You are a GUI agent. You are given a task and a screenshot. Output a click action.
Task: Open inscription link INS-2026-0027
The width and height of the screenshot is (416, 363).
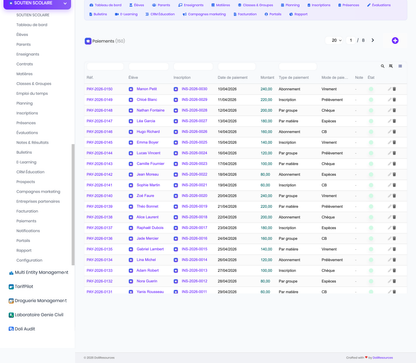point(194,121)
